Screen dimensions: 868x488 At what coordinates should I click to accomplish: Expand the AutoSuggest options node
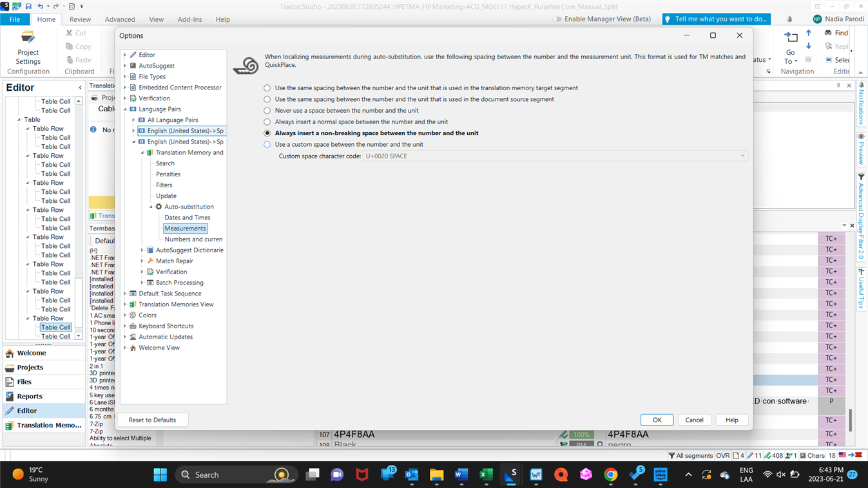point(126,66)
